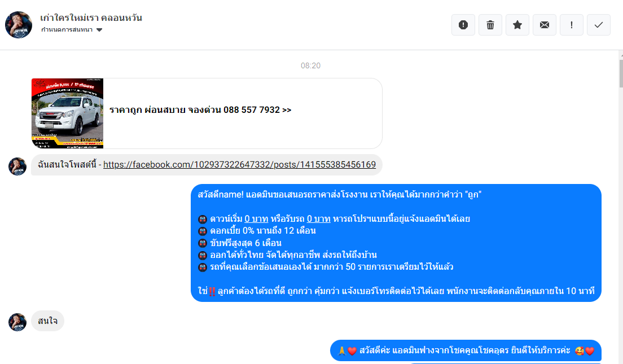The height and width of the screenshot is (364, 623).
Task: Expand the กำหนดการสนทนา assignment dropdown
Action: click(72, 30)
